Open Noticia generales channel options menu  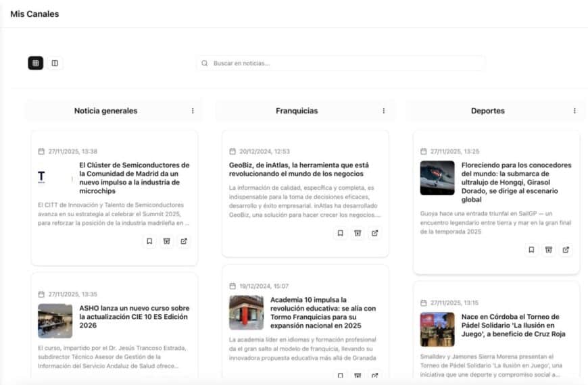[x=193, y=111]
